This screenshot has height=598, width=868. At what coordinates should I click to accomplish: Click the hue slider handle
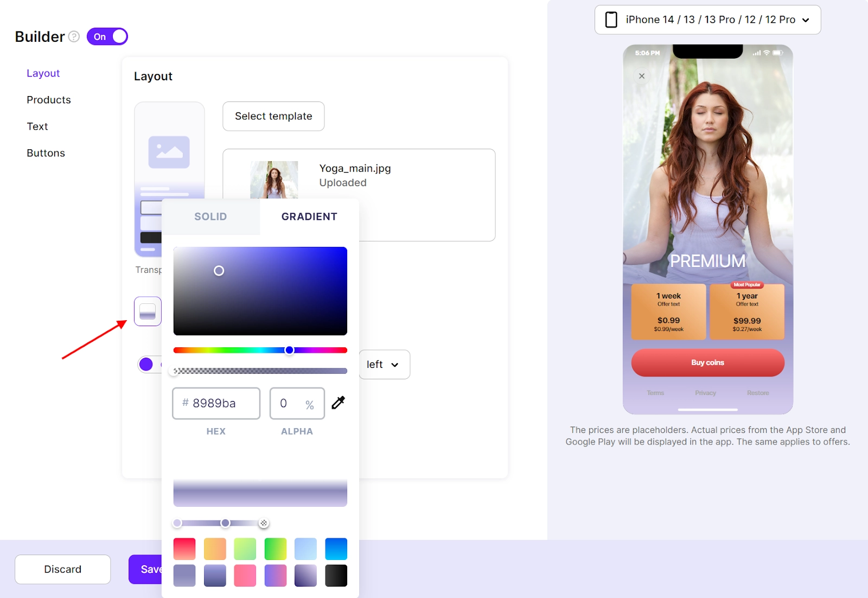[x=290, y=350]
